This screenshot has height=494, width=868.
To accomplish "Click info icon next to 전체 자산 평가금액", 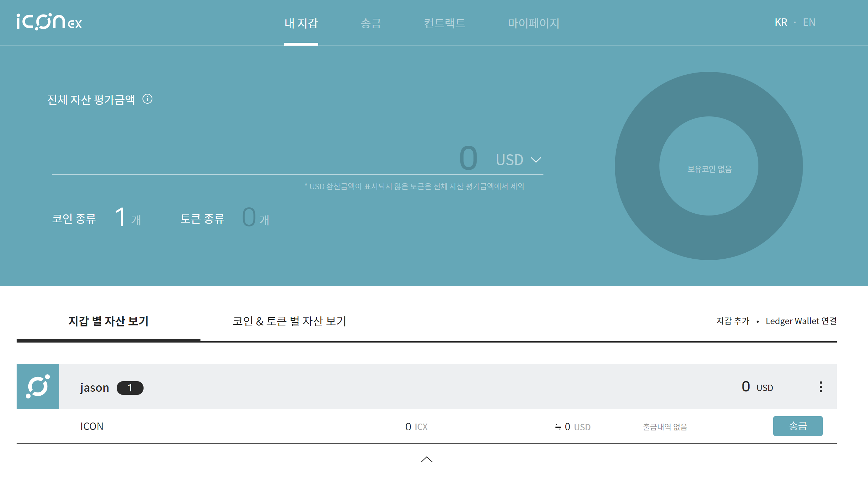I will click(147, 99).
